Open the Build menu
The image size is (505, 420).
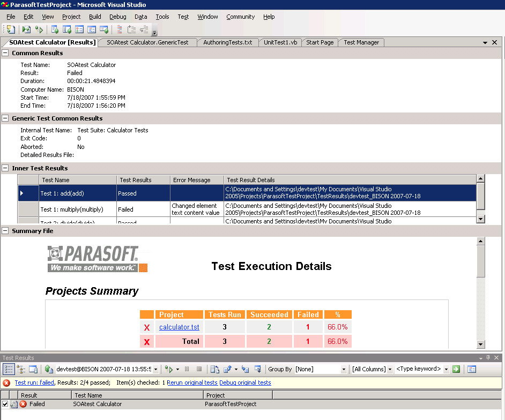point(95,17)
